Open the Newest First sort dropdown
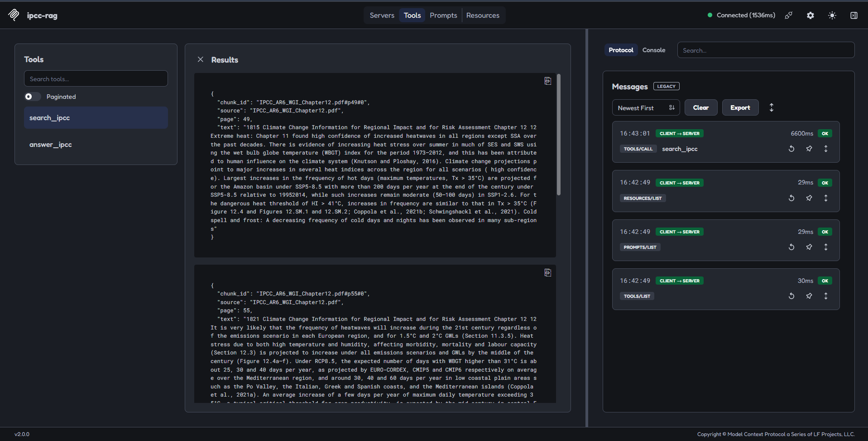The image size is (868, 441). point(646,107)
